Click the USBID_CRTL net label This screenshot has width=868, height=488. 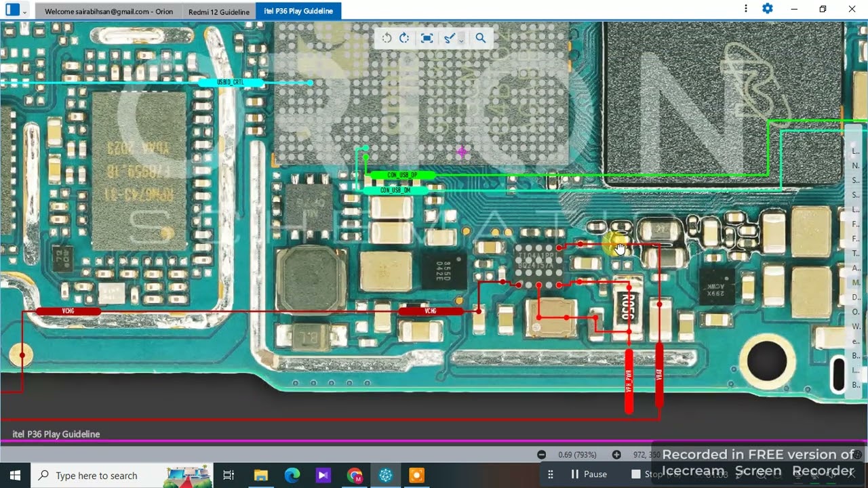(231, 83)
